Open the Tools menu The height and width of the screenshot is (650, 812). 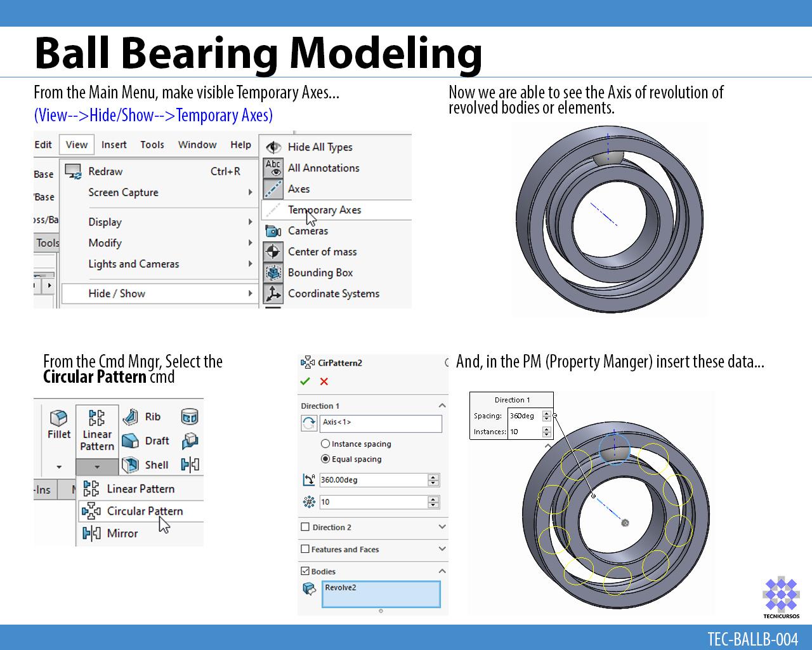(x=152, y=145)
